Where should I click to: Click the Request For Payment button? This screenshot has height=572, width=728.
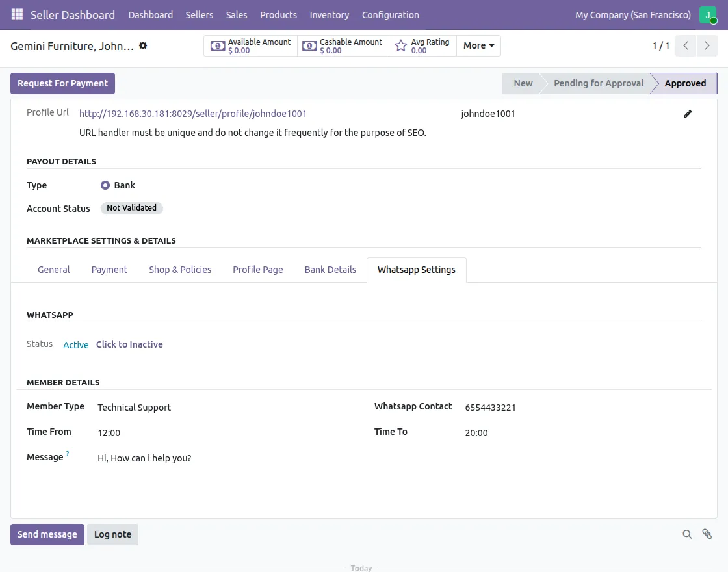pyautogui.click(x=62, y=83)
